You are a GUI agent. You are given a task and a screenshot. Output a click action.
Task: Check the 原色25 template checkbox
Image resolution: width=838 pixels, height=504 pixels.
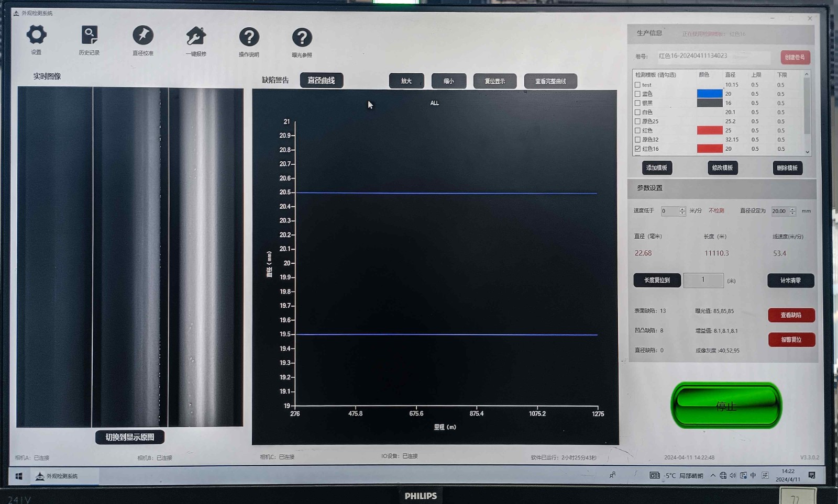click(637, 121)
